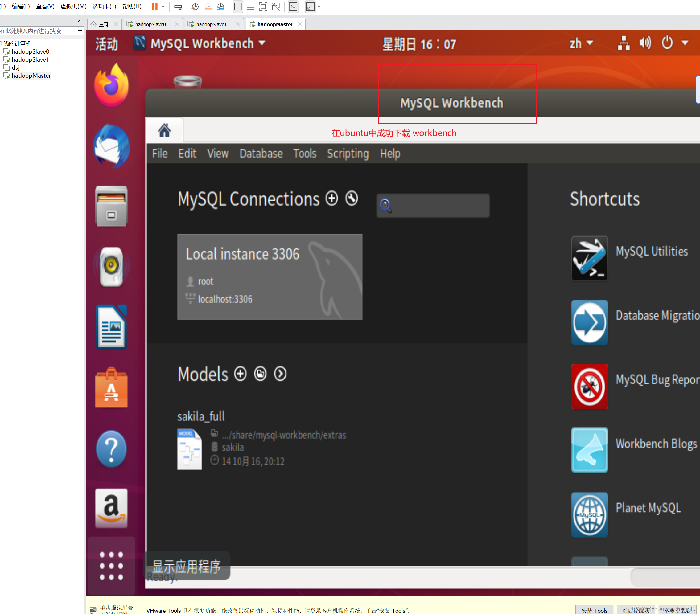Switch to the hadoopSlave1 tab
The width and height of the screenshot is (700, 614).
(x=211, y=24)
